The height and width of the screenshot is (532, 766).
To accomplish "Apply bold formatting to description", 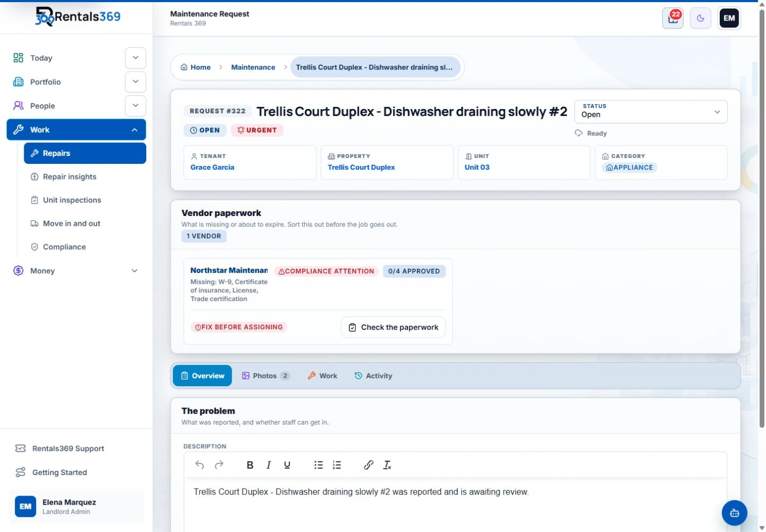I will 250,465.
